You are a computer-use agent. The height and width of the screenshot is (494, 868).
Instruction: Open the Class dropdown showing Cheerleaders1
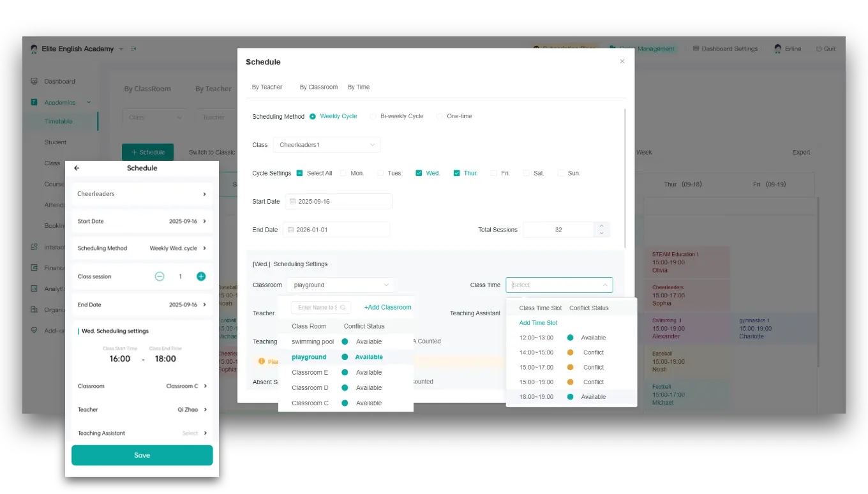(326, 145)
